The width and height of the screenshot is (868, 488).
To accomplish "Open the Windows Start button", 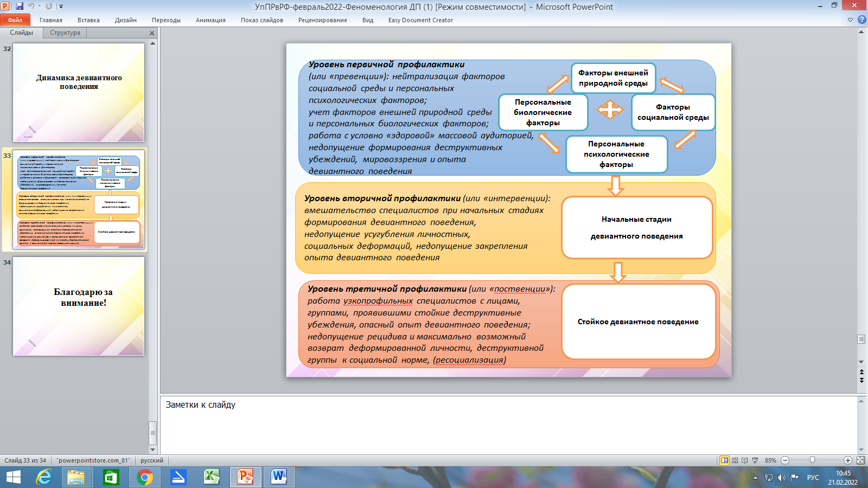I will coord(13,477).
